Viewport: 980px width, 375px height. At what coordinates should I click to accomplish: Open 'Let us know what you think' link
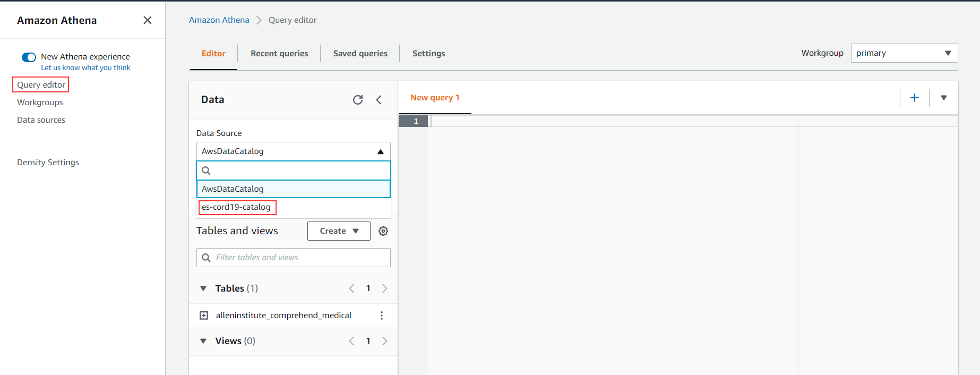85,67
